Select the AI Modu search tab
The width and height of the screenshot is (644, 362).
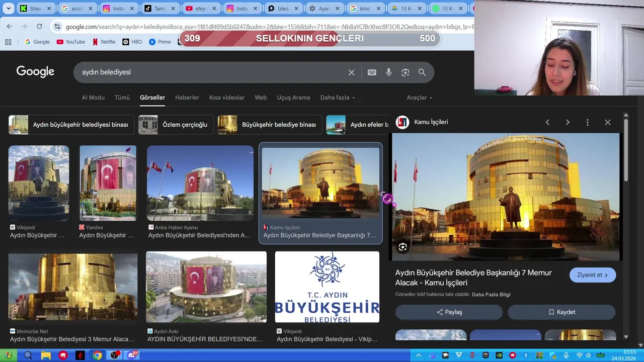point(93,98)
